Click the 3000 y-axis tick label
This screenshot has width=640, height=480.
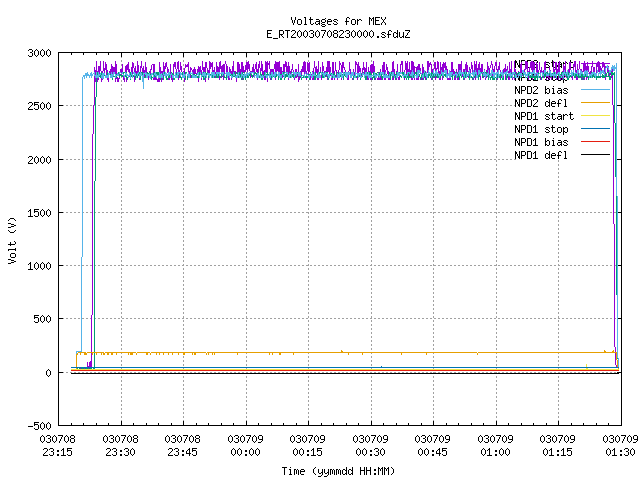point(40,53)
